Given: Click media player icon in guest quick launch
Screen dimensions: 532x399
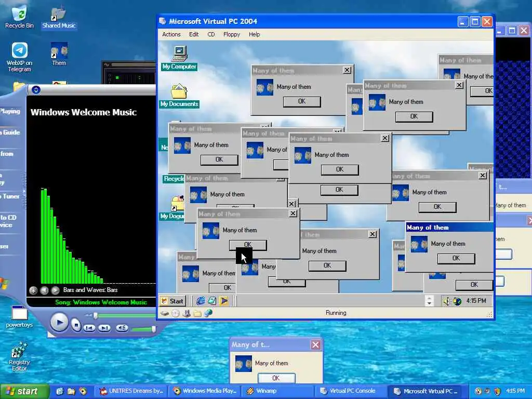Looking at the screenshot, I should (x=223, y=301).
